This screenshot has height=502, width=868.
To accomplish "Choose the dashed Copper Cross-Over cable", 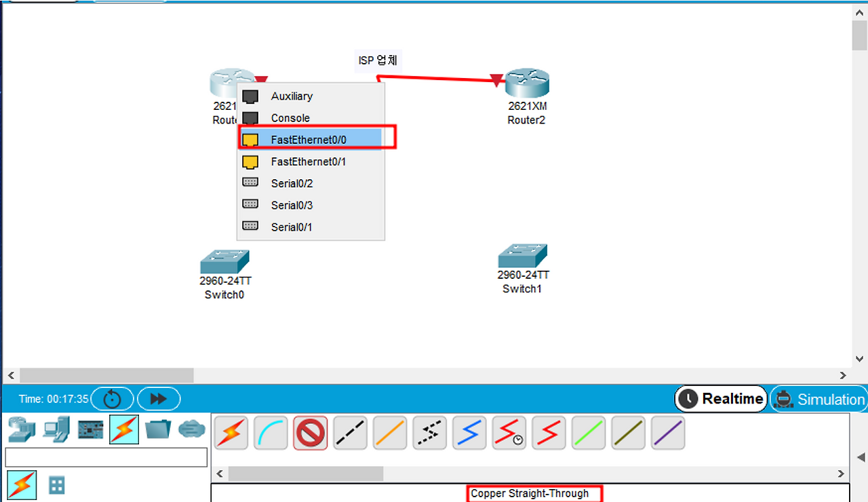I will tap(350, 433).
